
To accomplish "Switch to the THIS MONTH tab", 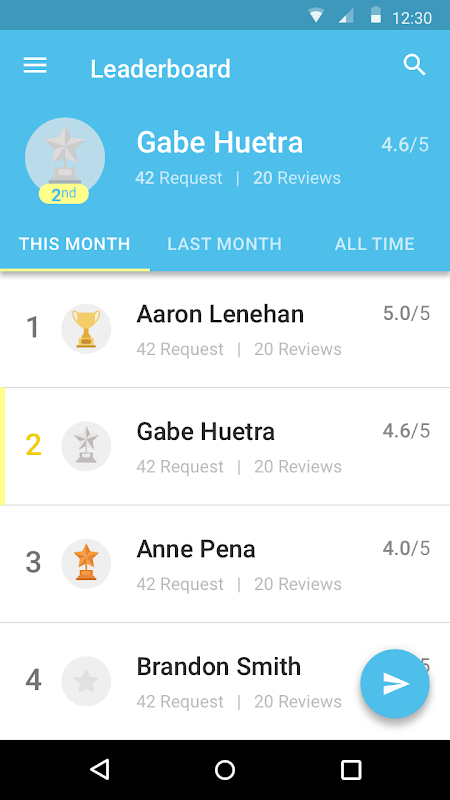I will [x=74, y=244].
